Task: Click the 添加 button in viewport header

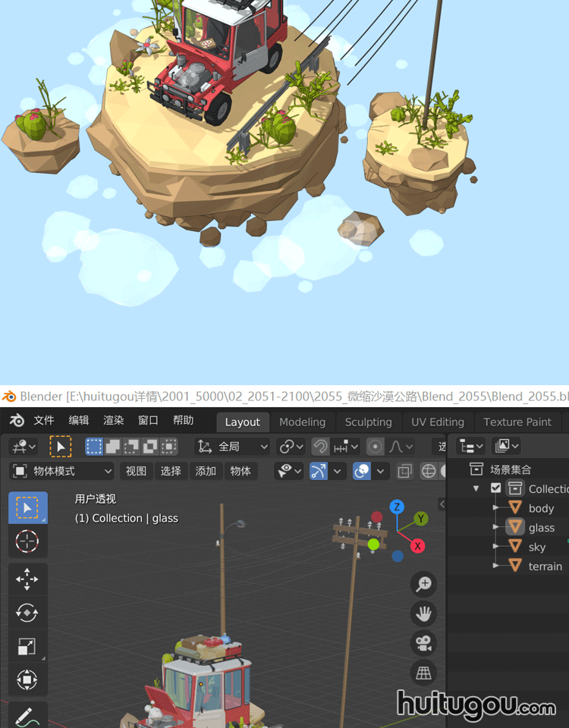Action: tap(206, 471)
